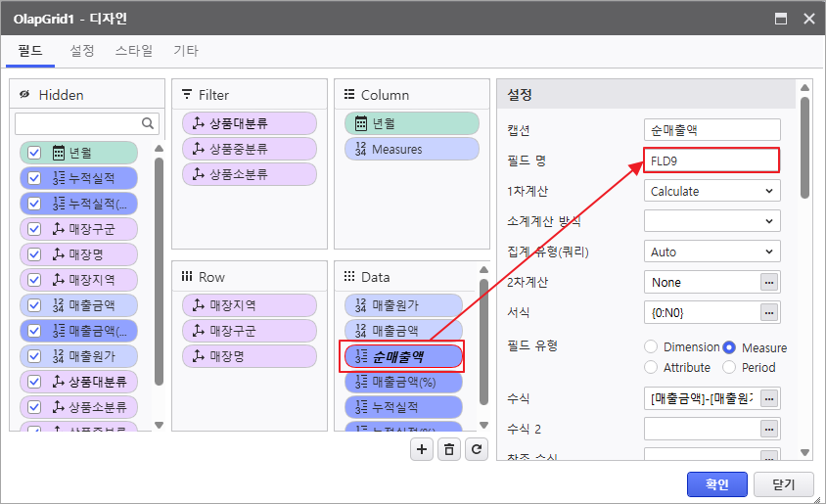
Task: Expand the 1차계산 Calculate dropdown
Action: [711, 192]
